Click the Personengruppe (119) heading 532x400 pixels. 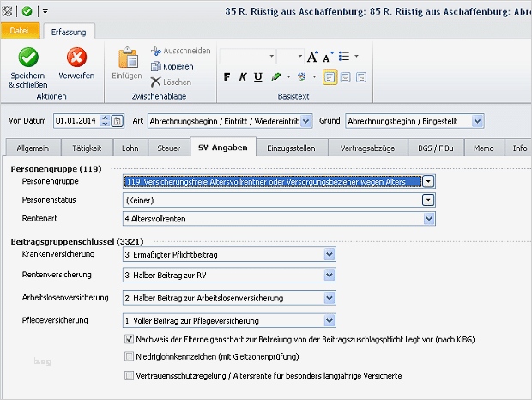pyautogui.click(x=56, y=168)
